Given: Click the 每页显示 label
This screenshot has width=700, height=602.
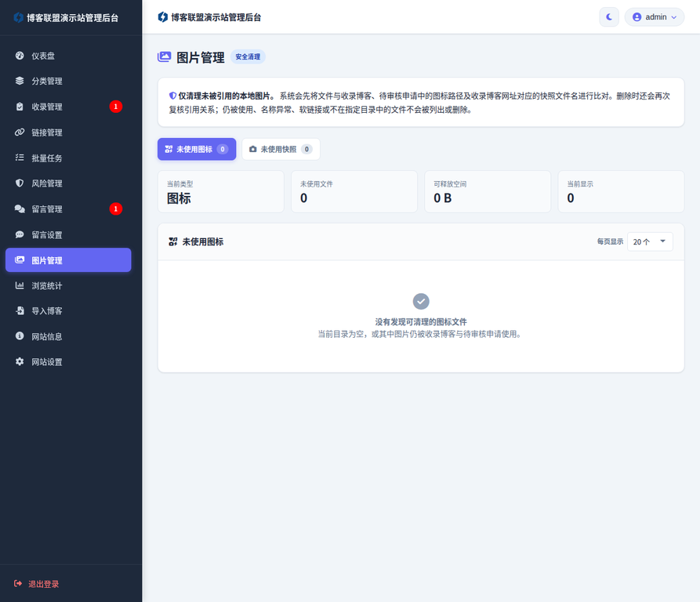Looking at the screenshot, I should point(610,241).
